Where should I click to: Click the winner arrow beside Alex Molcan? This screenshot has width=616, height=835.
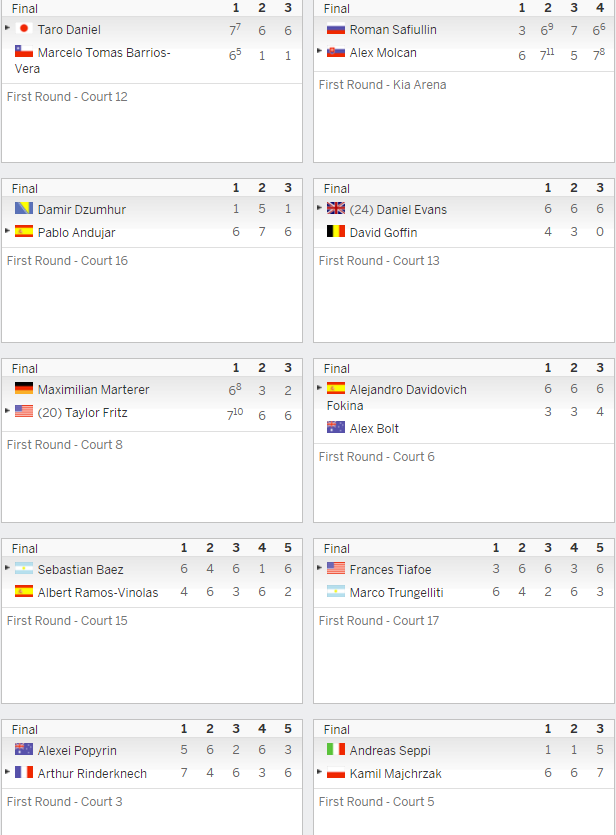coord(319,51)
